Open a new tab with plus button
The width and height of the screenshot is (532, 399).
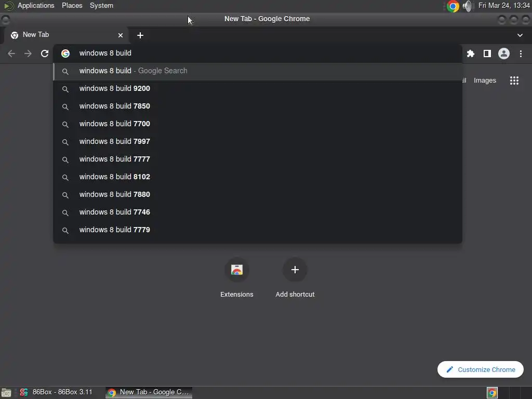140,35
